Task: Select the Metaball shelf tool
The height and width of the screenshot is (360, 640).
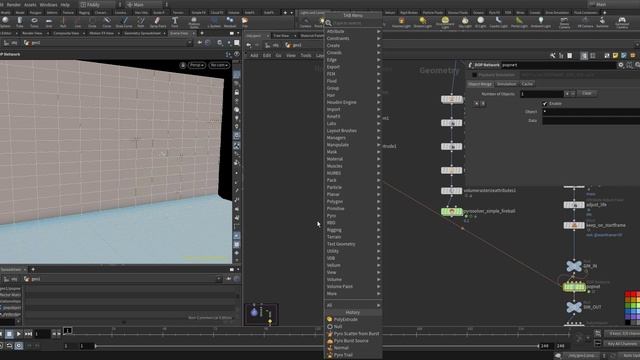Action: [x=230, y=22]
